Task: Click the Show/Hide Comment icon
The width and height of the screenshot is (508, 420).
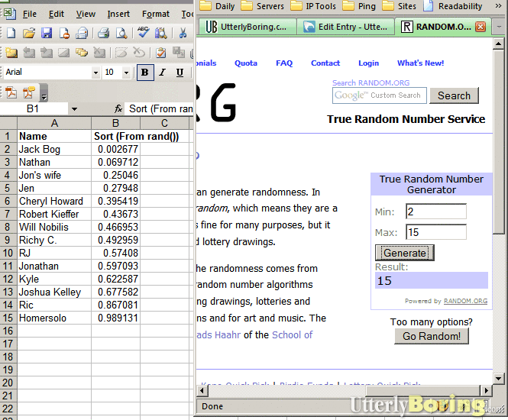Action: click(64, 52)
